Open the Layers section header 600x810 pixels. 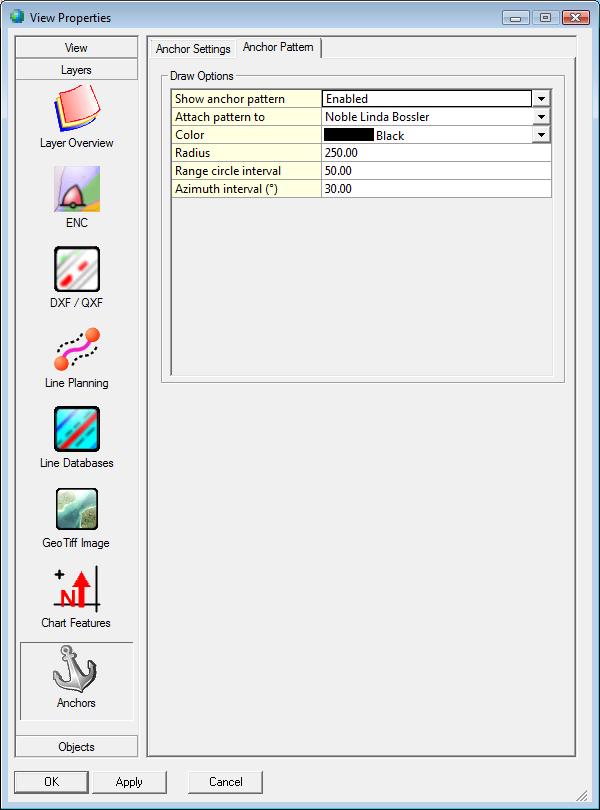click(76, 70)
